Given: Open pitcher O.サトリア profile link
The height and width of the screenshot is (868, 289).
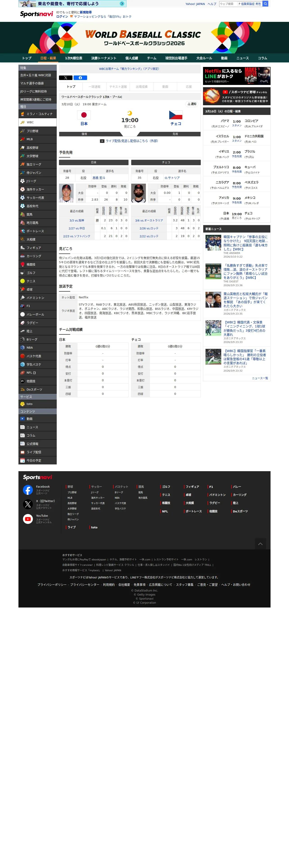Looking at the screenshot, I should click(x=172, y=178).
